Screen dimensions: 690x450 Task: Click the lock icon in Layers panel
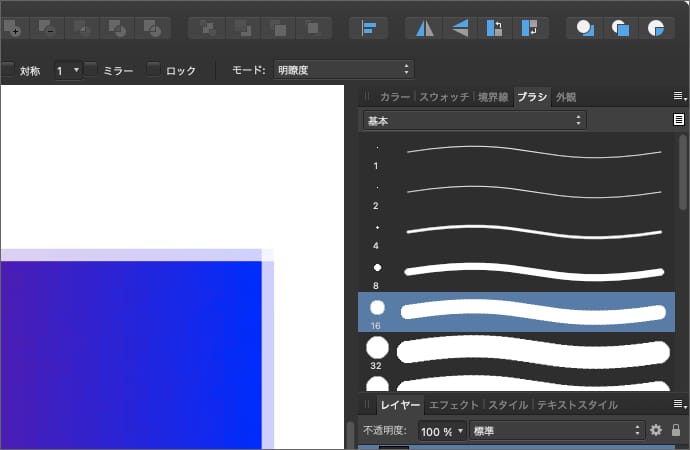pyautogui.click(x=676, y=430)
